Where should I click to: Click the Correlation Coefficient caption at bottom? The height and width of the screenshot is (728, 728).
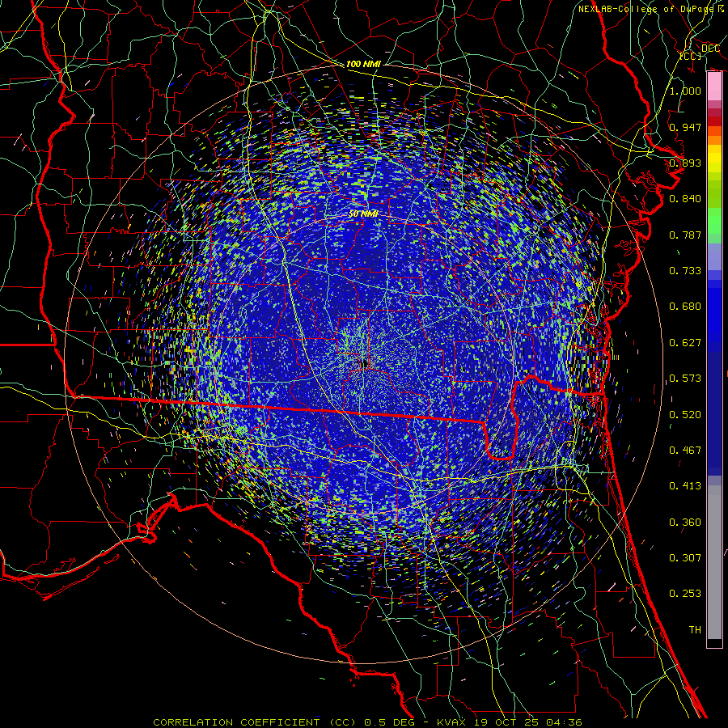(367, 722)
